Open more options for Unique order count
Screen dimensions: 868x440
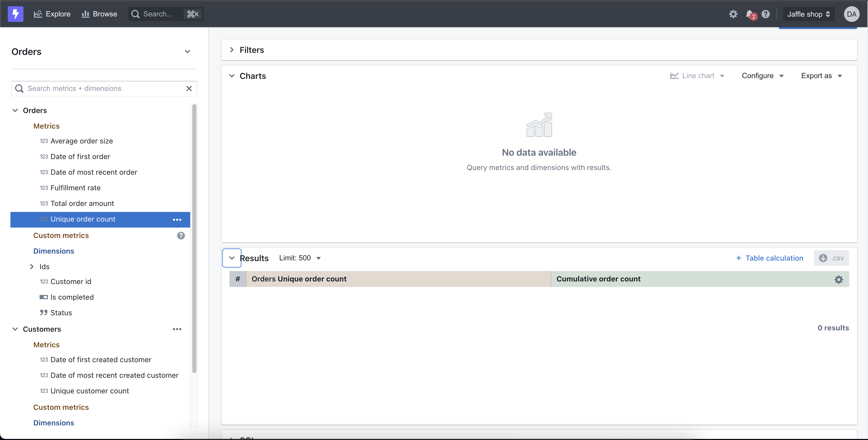click(x=177, y=219)
